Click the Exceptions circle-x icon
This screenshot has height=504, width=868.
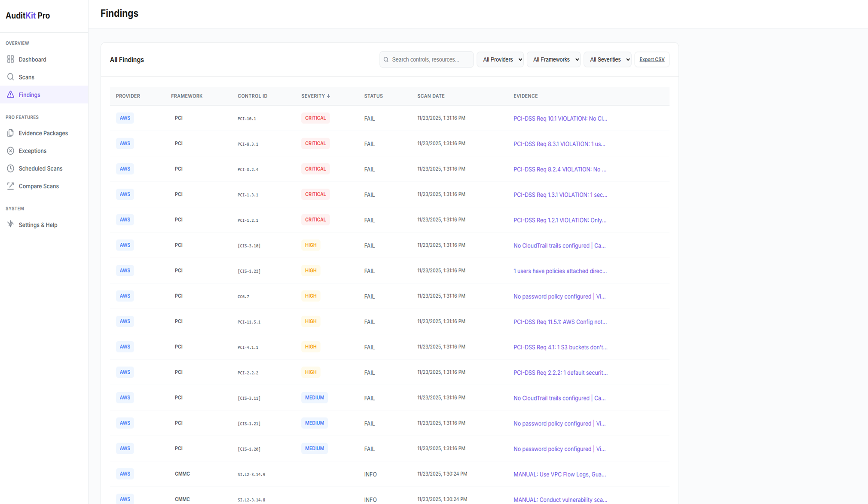10,151
